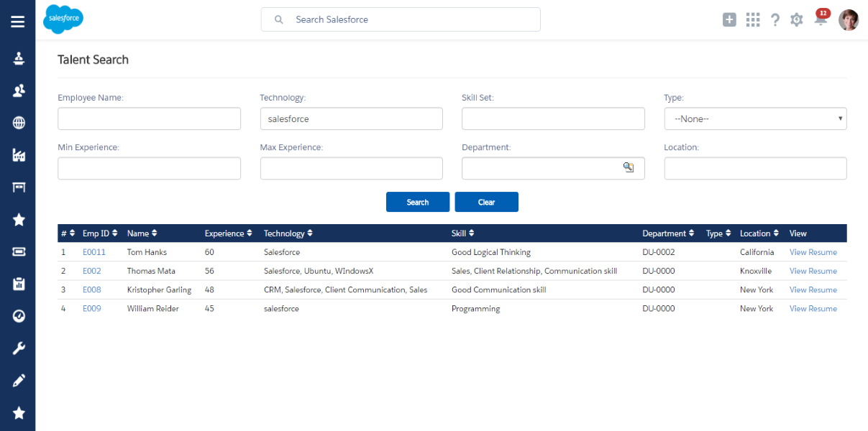Click the name Tom Hanks
Image resolution: width=868 pixels, height=431 pixels.
(147, 252)
